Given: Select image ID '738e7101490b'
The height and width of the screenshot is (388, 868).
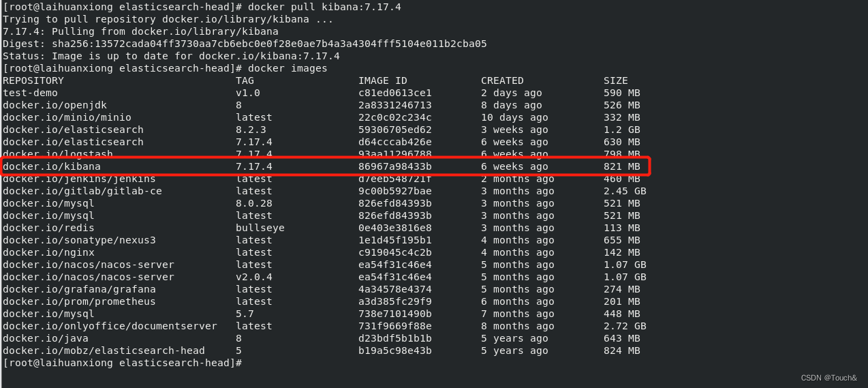Looking at the screenshot, I should 395,314.
